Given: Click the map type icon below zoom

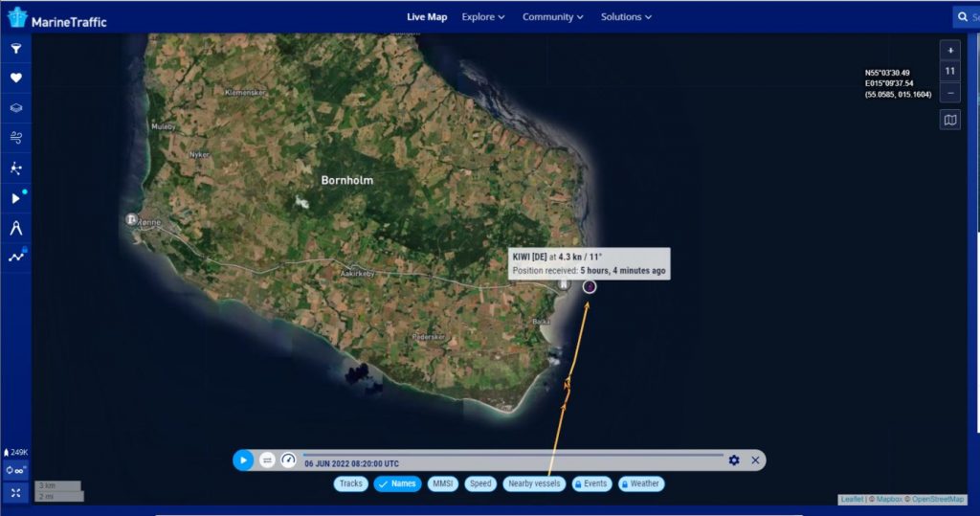Looking at the screenshot, I should 949,121.
